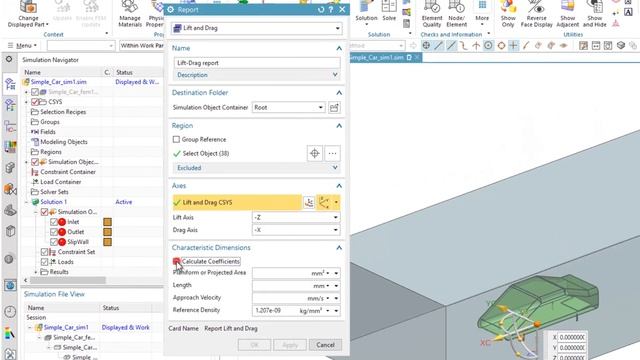Click the CSYS inferred type icon
Image resolution: width=640 pixels, height=360 pixels.
[324, 202]
